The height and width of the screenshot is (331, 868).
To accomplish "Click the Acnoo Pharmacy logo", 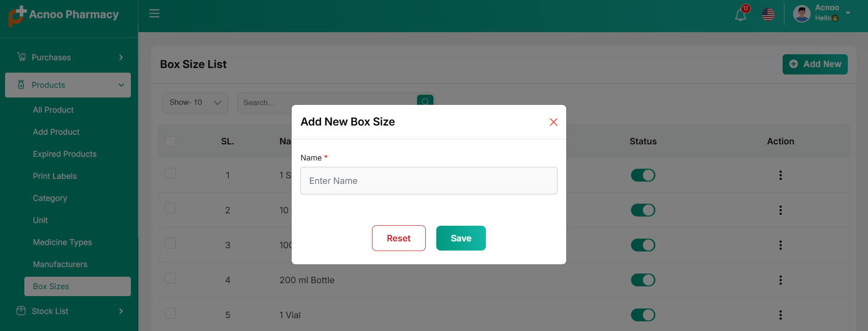I will click(x=64, y=15).
